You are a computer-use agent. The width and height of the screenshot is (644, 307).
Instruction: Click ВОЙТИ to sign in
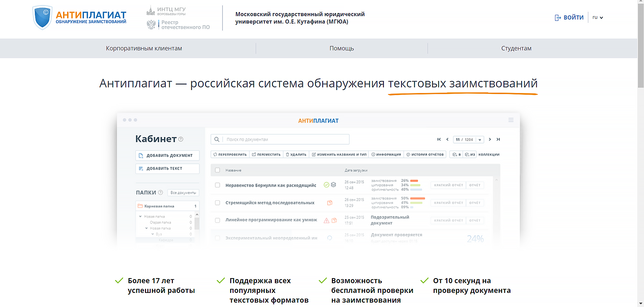pos(569,17)
